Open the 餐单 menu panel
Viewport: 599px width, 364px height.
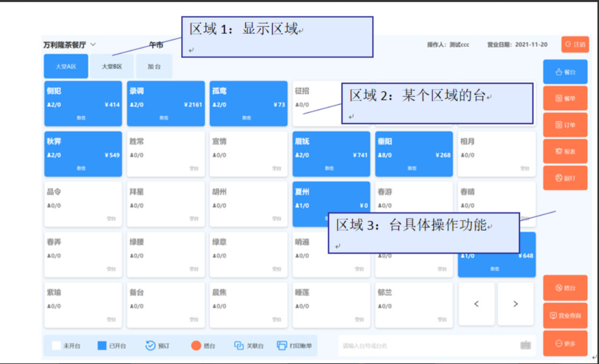click(565, 98)
